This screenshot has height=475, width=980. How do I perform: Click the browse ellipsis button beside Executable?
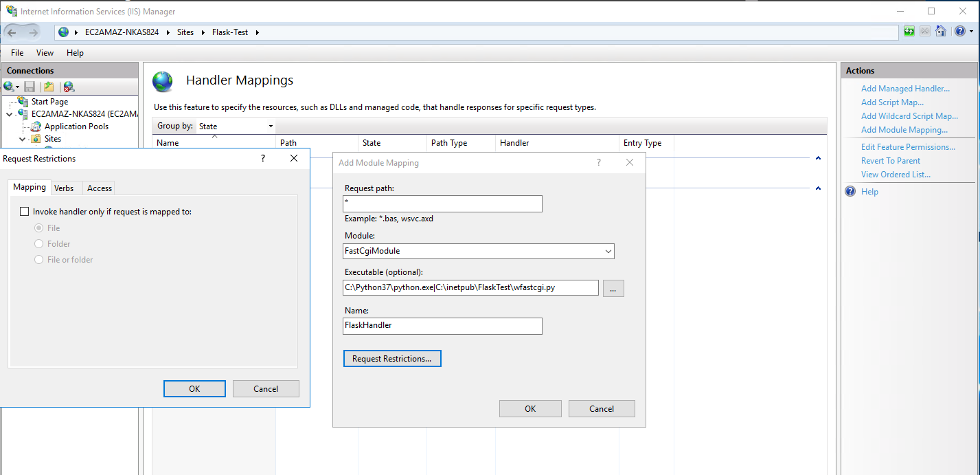coord(613,288)
